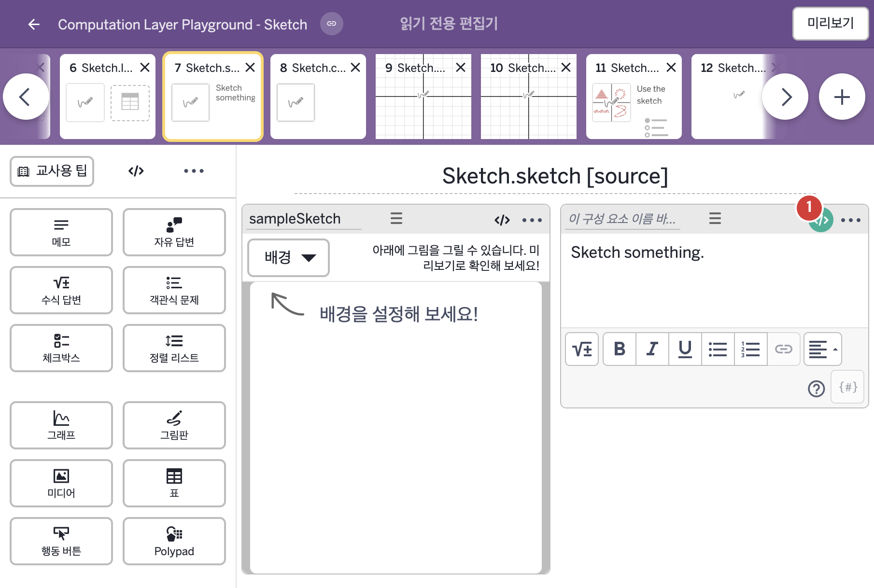The height and width of the screenshot is (588, 874).
Task: Open the 미리보기 preview button
Action: coord(831,23)
